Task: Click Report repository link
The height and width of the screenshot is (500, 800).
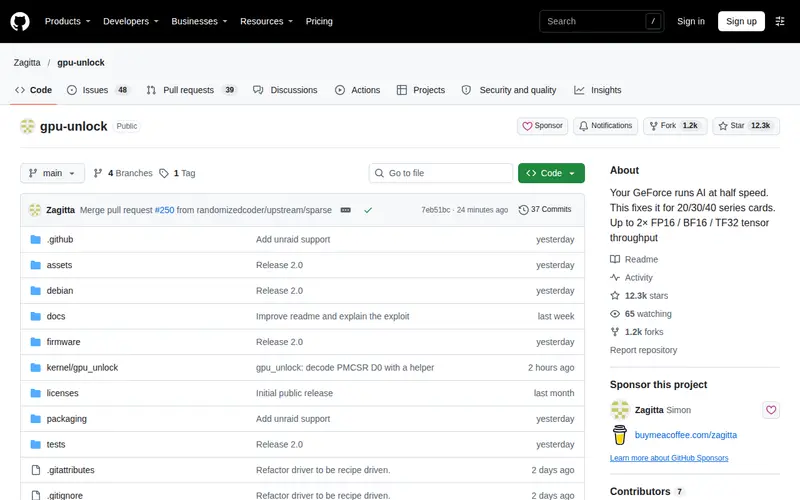Action: [x=643, y=350]
